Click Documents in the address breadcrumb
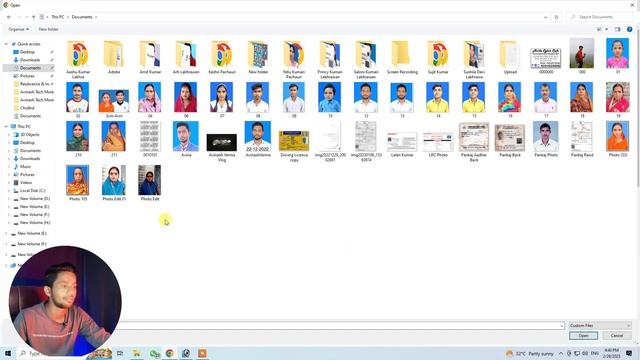The width and height of the screenshot is (640, 360). (x=82, y=17)
